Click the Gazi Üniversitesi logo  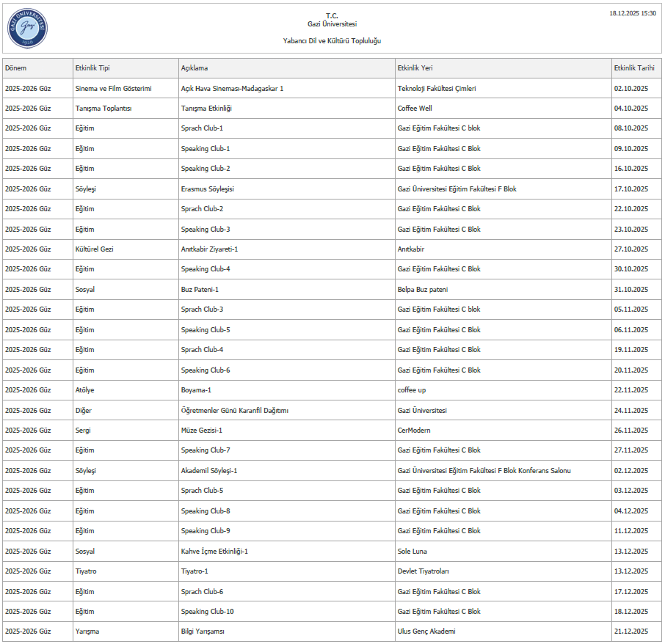27,29
